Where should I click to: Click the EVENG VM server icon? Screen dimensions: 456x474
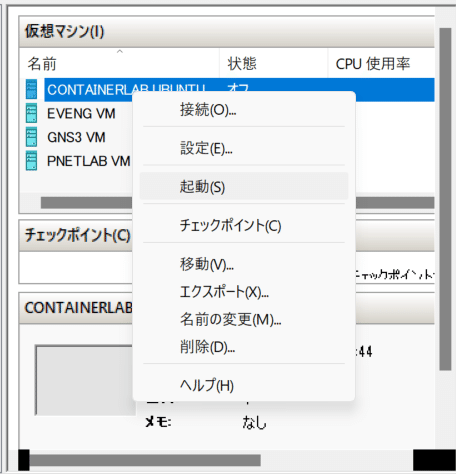tap(31, 113)
